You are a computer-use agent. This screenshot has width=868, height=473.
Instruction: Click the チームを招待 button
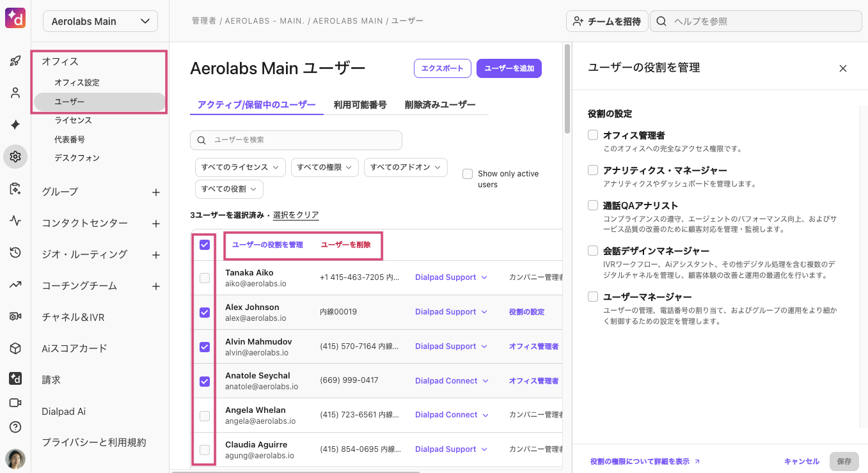click(x=607, y=21)
